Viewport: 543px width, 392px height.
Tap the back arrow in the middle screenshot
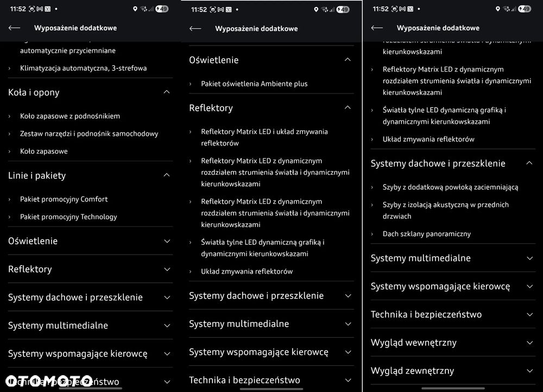tap(195, 28)
